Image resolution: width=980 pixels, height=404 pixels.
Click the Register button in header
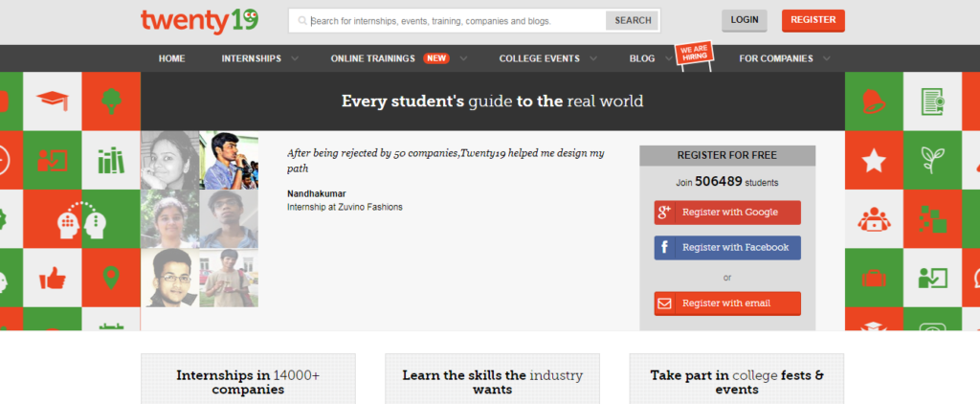tap(813, 20)
